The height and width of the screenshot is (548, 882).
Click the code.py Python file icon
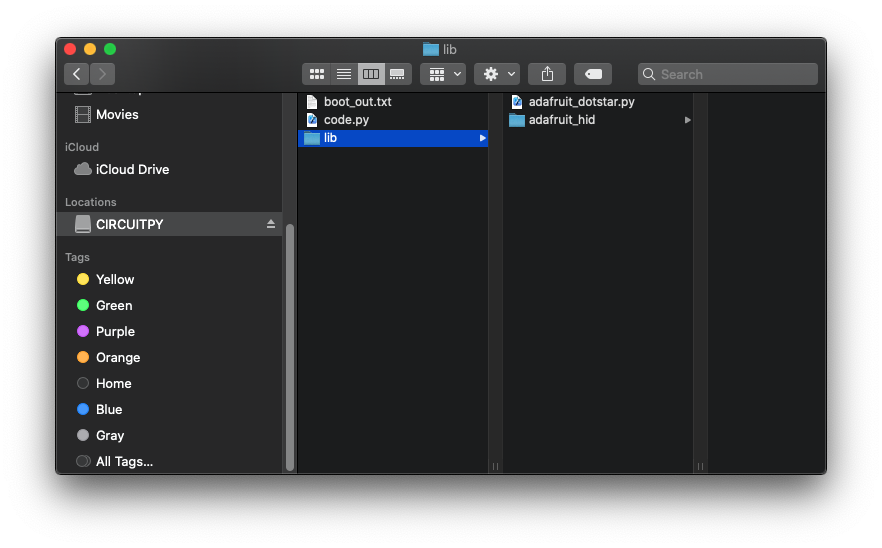pyautogui.click(x=312, y=119)
